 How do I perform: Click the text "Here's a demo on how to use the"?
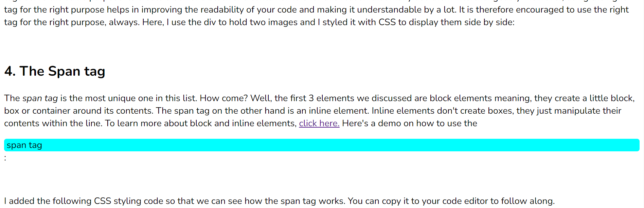click(x=409, y=124)
